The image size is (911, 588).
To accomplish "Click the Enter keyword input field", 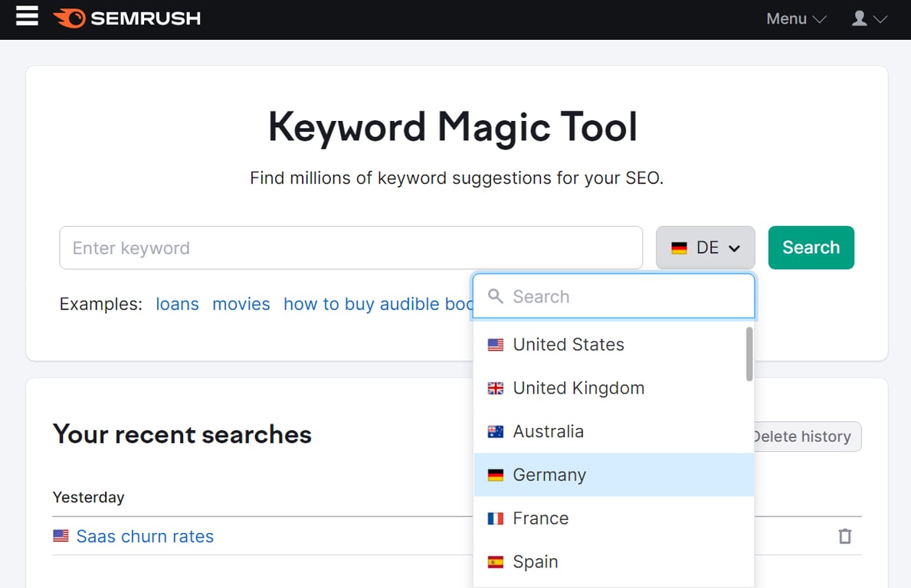I will pyautogui.click(x=306, y=247).
